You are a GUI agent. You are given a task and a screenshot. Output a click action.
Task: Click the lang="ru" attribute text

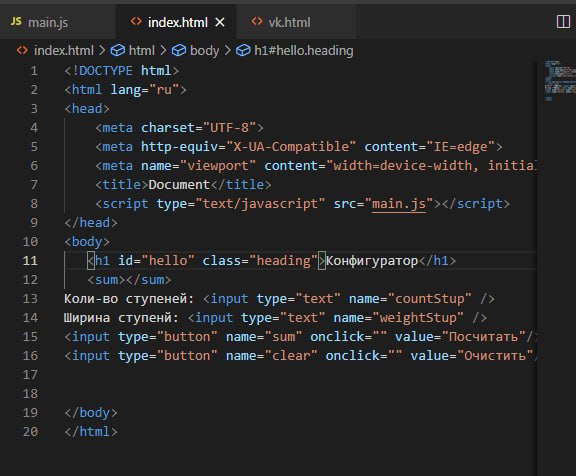[x=145, y=90]
